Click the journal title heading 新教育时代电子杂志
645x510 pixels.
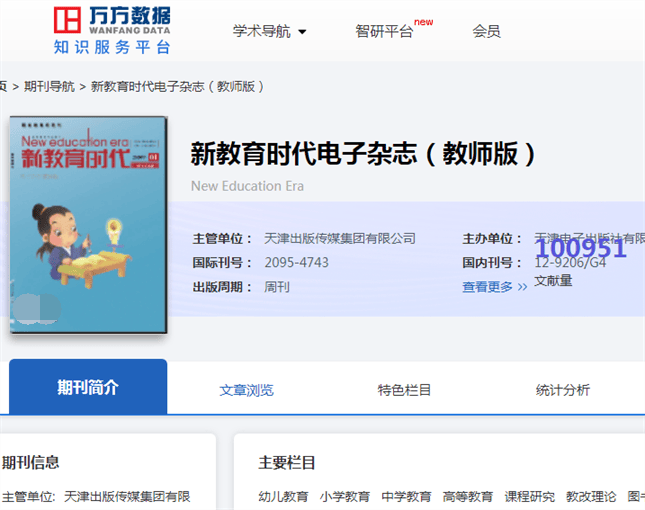364,153
